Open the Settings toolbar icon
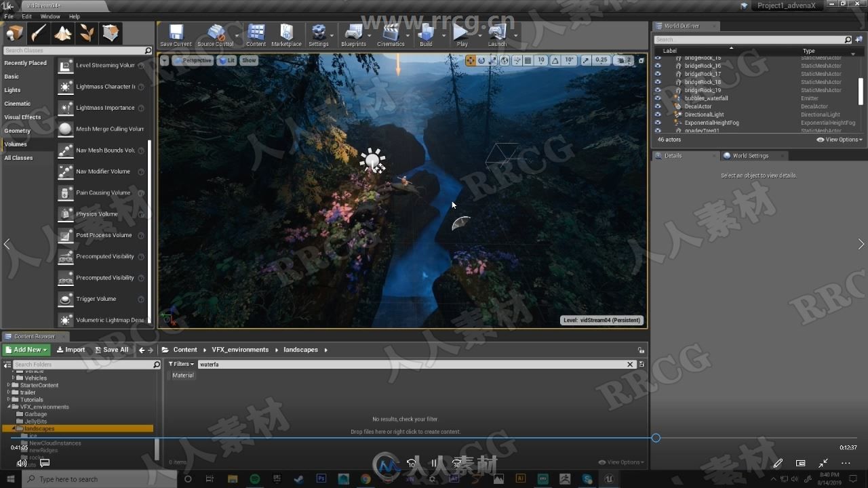The image size is (868, 488). (318, 35)
